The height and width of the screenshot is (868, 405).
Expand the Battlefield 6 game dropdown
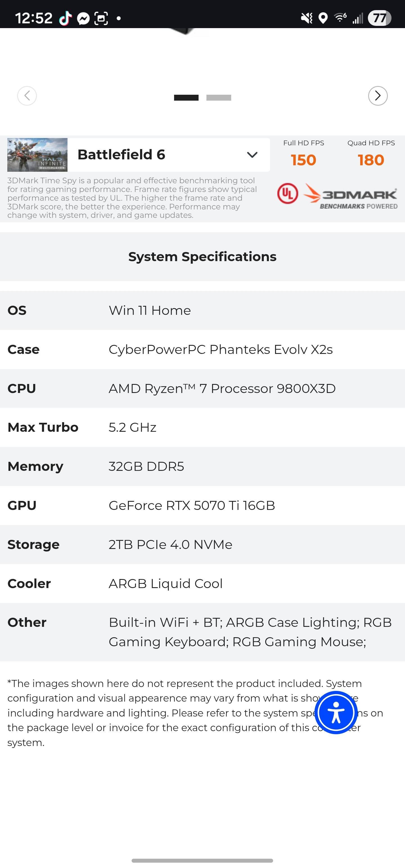pyautogui.click(x=169, y=155)
